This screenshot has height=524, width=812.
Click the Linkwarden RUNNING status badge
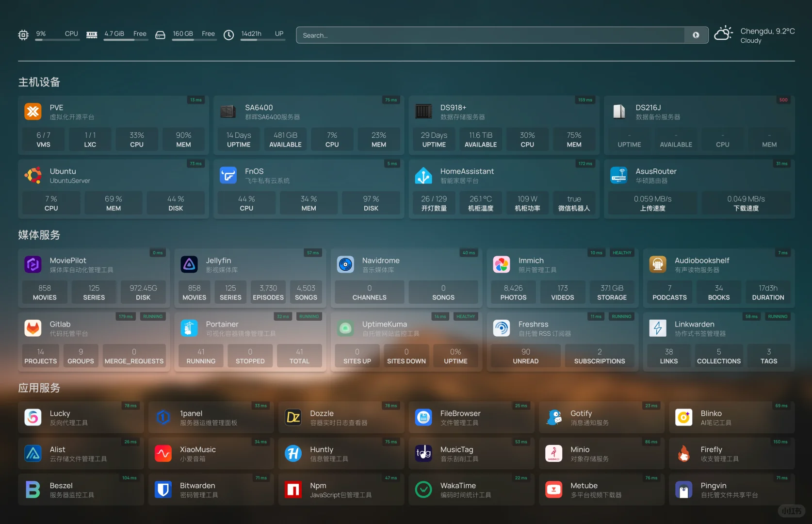tap(778, 316)
